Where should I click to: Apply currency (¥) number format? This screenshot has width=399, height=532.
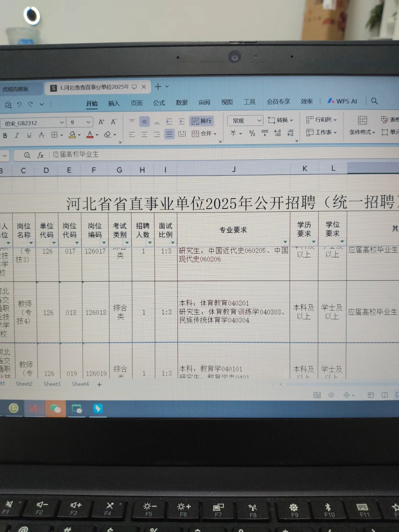pos(233,133)
